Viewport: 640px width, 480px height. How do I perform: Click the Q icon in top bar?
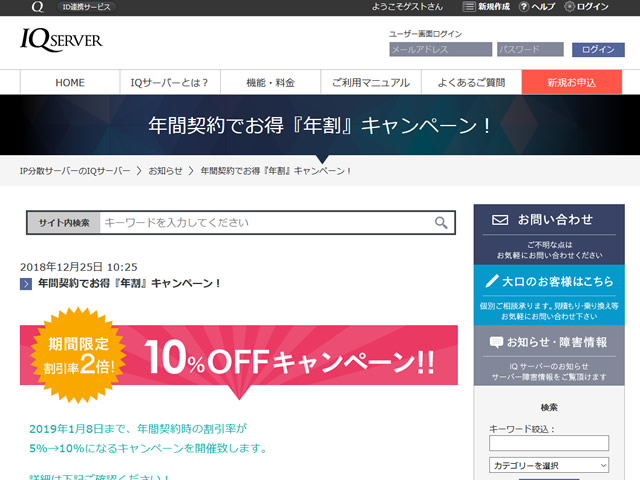pyautogui.click(x=37, y=6)
